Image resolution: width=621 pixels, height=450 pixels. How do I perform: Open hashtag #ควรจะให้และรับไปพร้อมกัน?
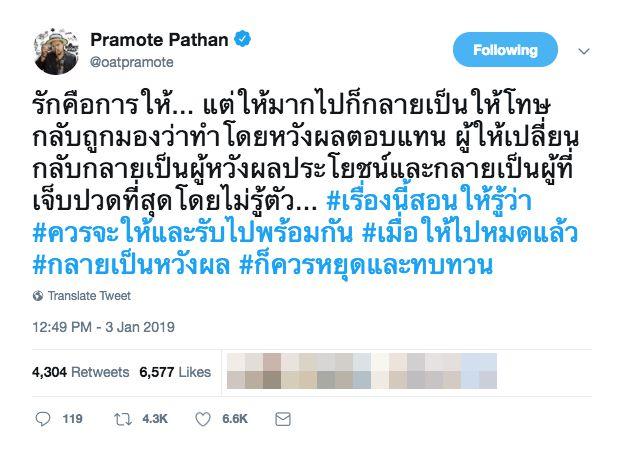[192, 233]
